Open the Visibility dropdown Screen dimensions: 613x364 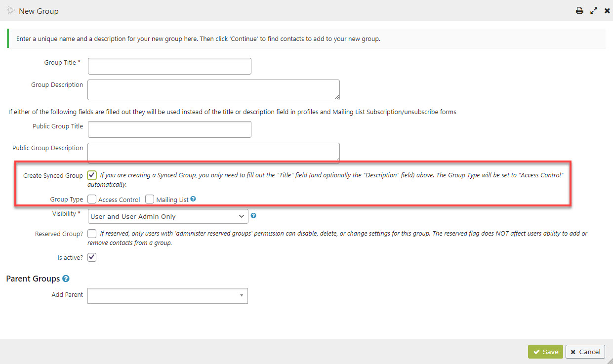(168, 216)
